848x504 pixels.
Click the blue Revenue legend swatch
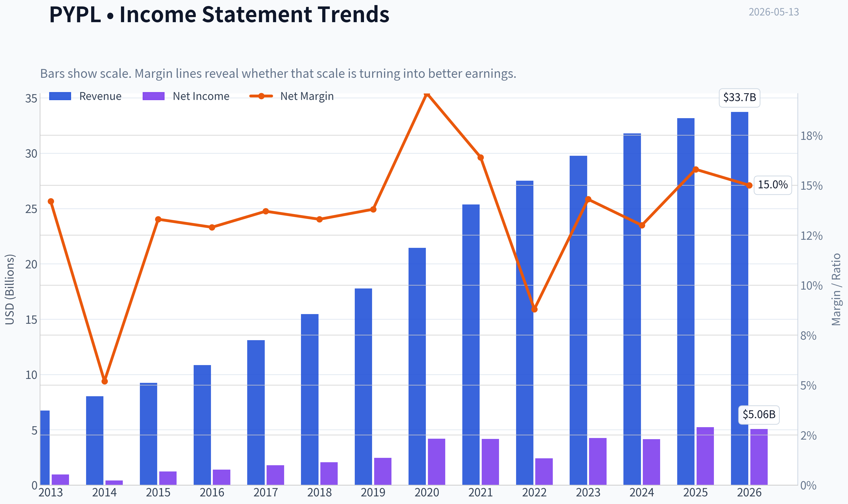pos(60,96)
